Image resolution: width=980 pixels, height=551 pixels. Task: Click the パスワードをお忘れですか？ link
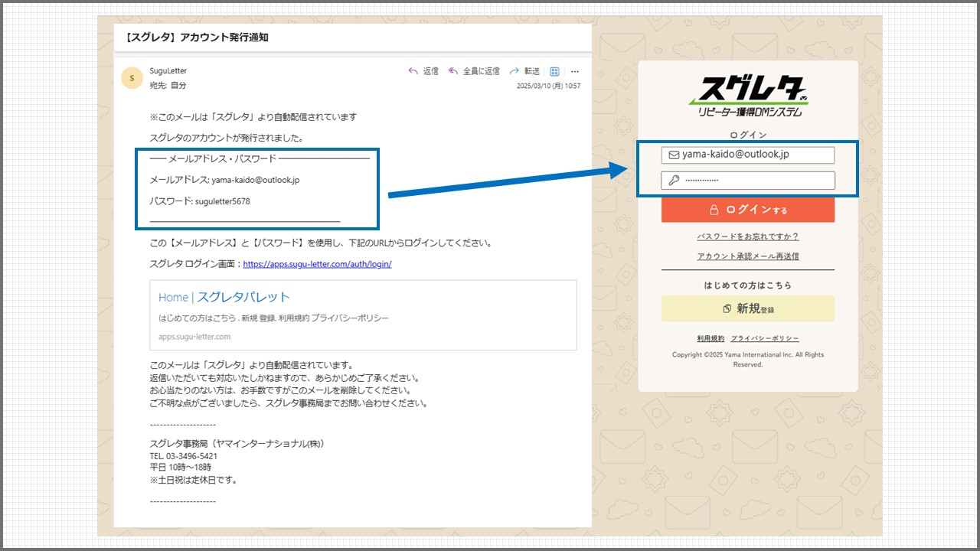pyautogui.click(x=748, y=236)
